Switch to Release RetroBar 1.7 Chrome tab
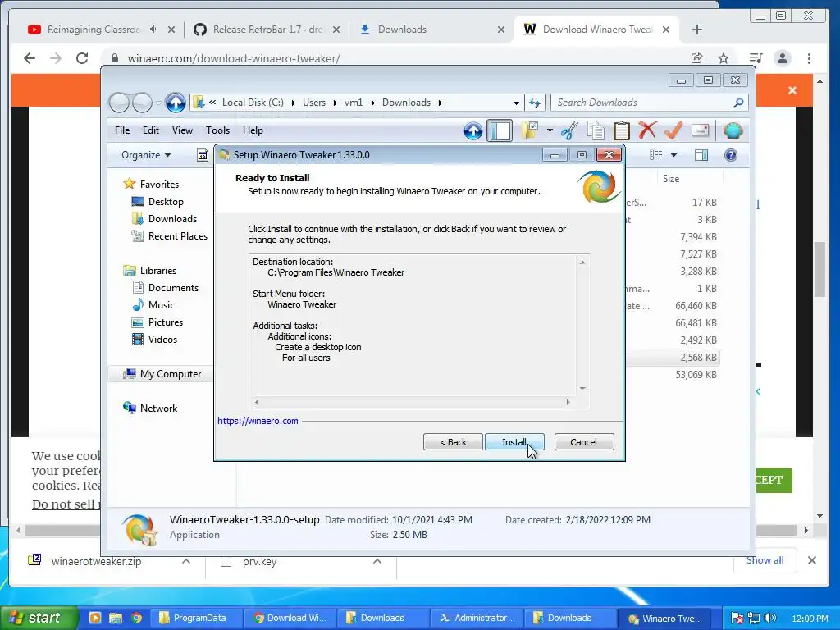 (267, 30)
